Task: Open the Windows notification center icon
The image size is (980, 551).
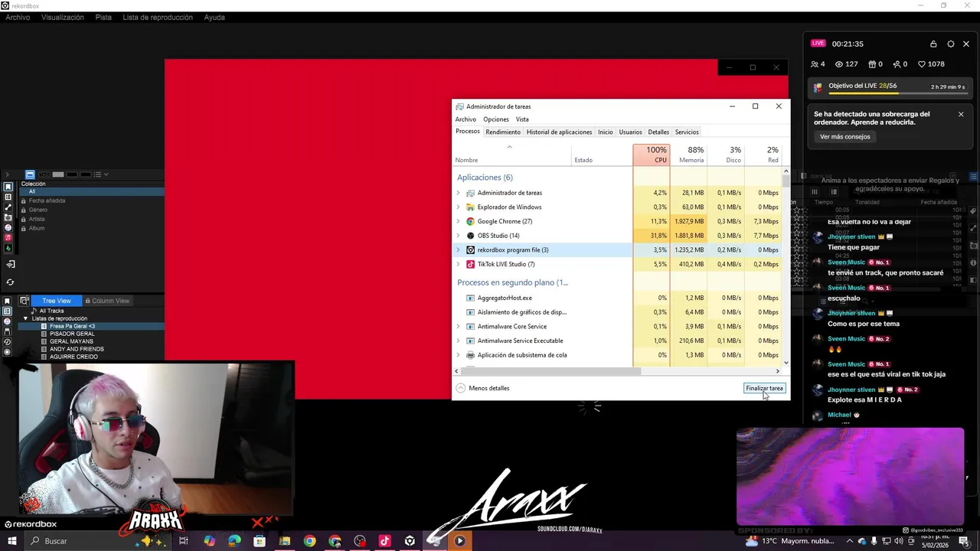Action: click(963, 541)
